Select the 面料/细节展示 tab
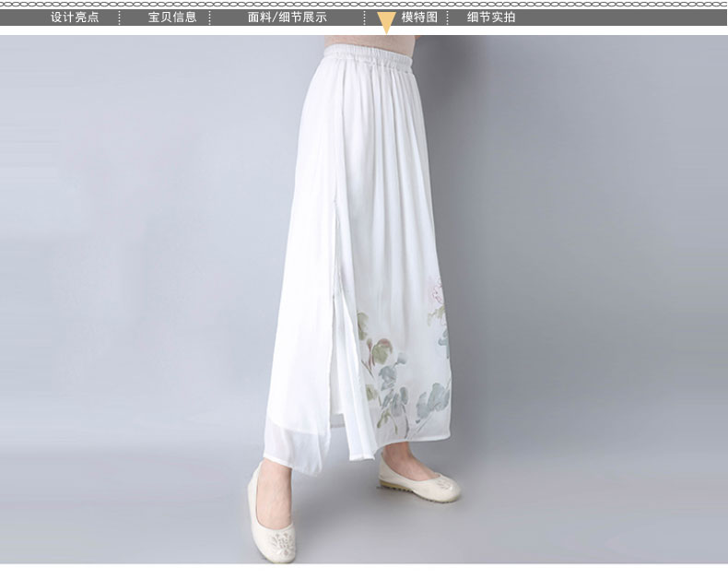 pos(287,18)
